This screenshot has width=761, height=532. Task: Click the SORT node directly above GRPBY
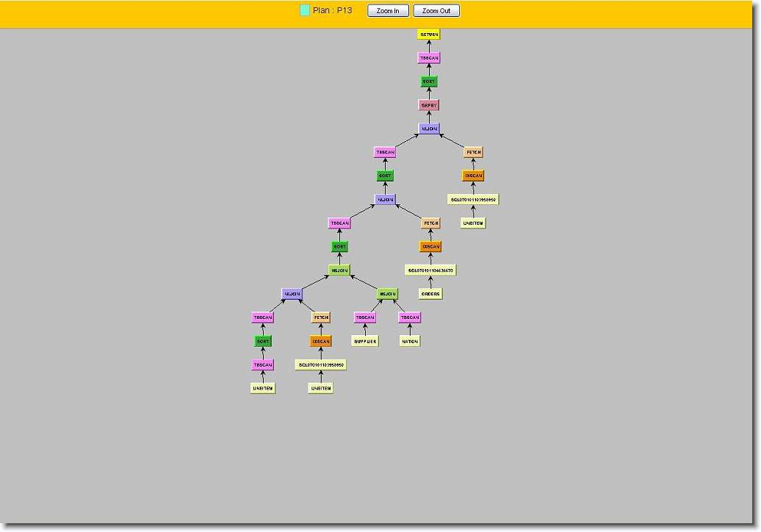tap(429, 82)
